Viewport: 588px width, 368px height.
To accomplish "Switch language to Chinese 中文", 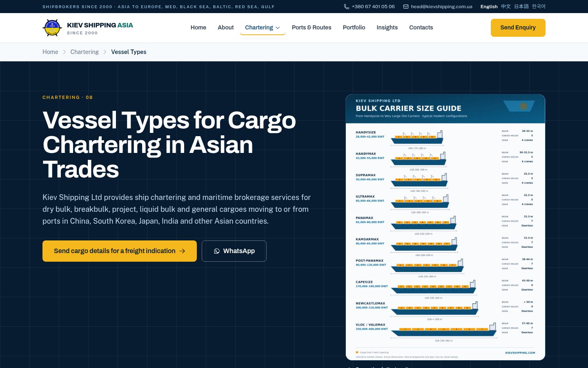I will point(506,7).
